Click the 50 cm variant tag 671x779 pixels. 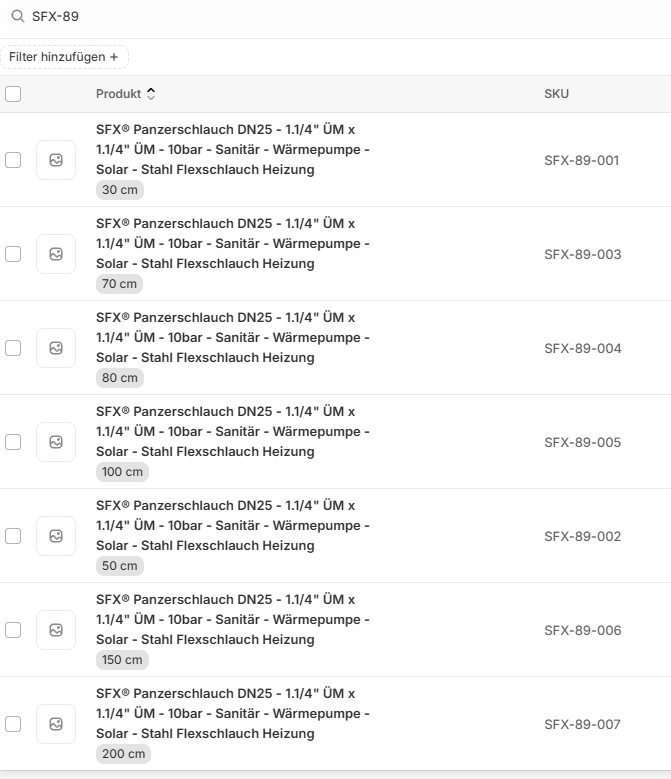120,566
